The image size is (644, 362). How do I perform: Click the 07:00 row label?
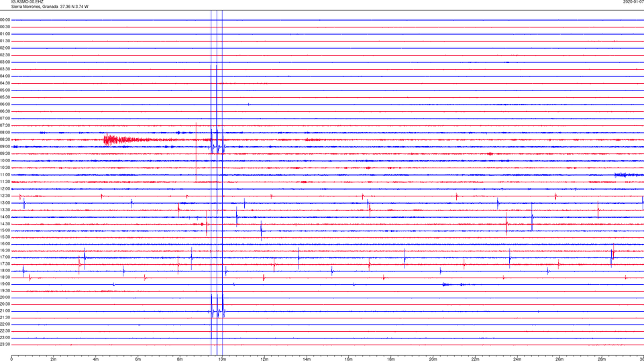coord(5,118)
